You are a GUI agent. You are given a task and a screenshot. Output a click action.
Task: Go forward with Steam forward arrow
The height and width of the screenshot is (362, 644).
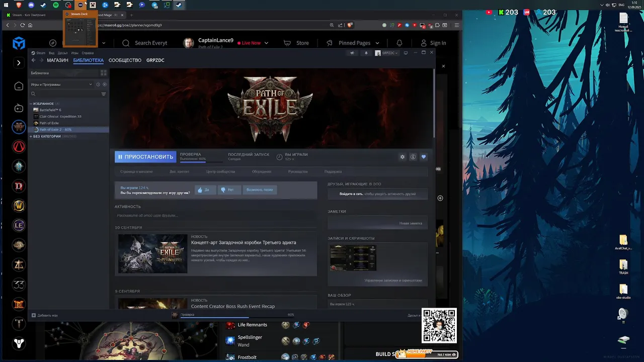click(x=41, y=60)
